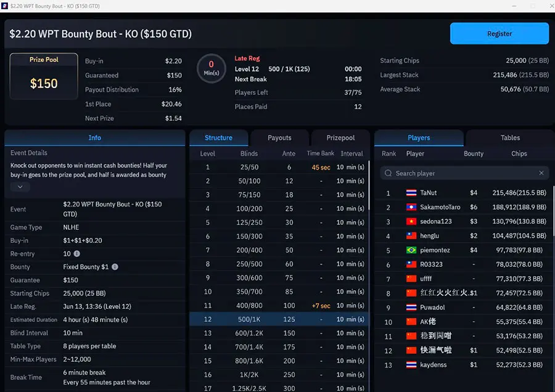555x392 pixels.
Task: Click the player list scrollbar
Action: click(551, 203)
